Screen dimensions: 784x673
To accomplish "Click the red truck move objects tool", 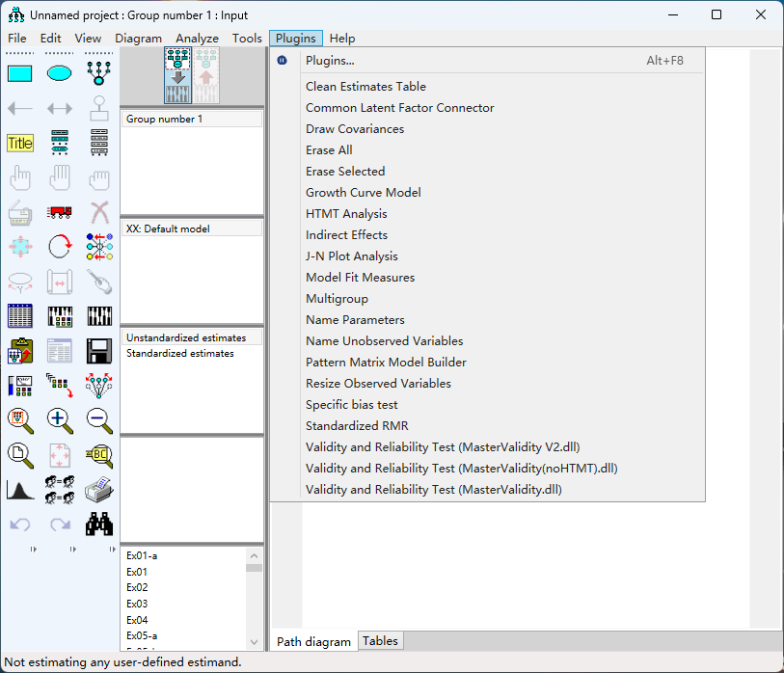I will tap(60, 212).
